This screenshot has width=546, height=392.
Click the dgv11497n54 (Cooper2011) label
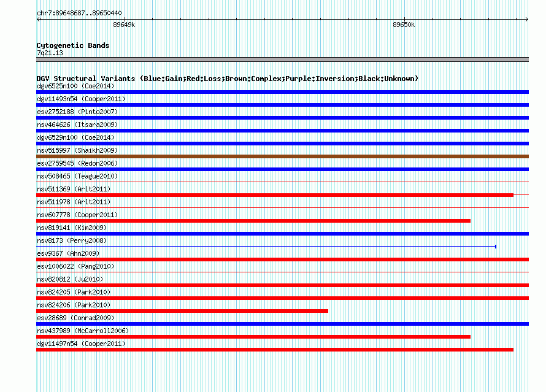click(81, 344)
